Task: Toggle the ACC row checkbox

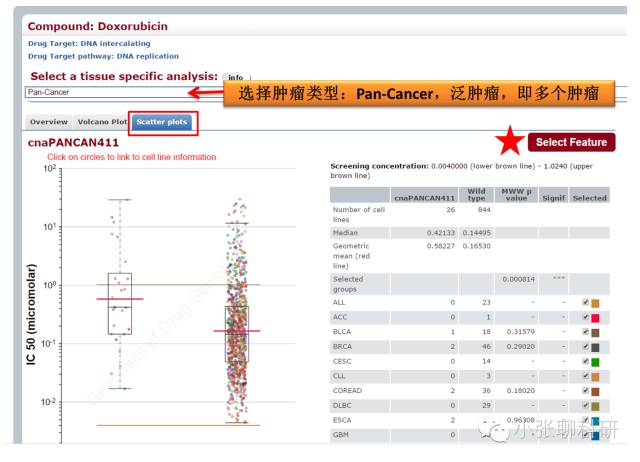Action: pos(586,317)
